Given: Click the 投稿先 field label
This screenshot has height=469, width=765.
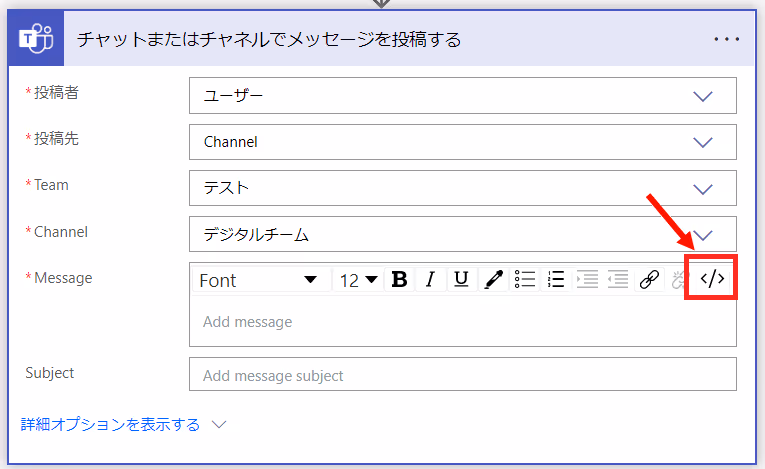Looking at the screenshot, I should coord(56,139).
